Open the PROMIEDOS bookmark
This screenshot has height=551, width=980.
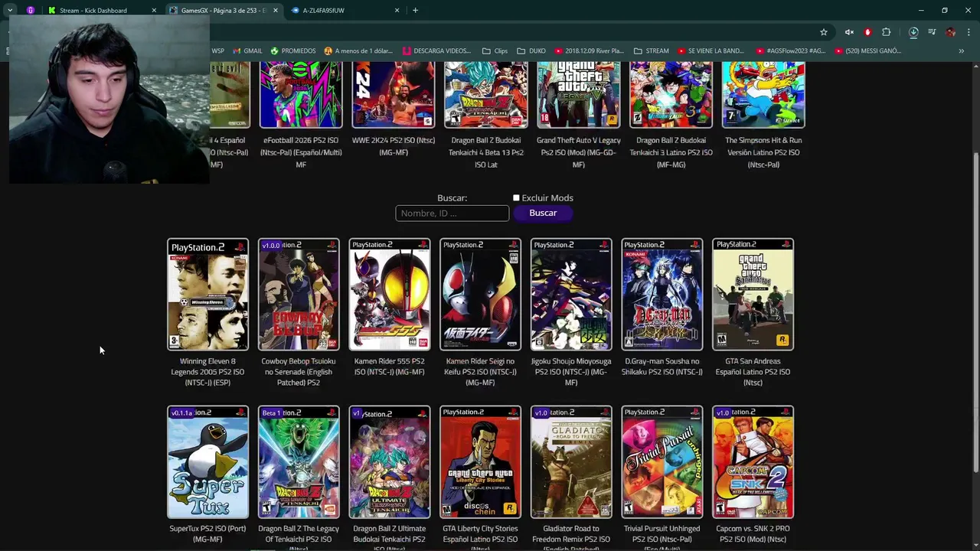coord(293,51)
